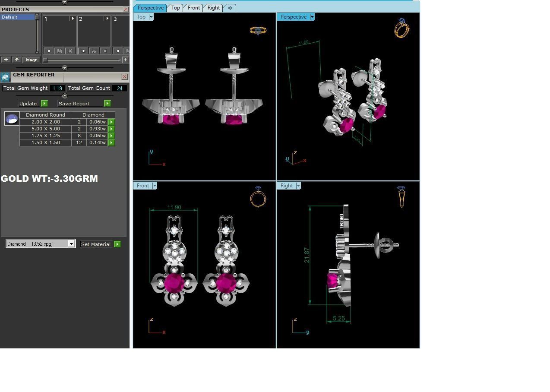Click the 0.93tw weight cell

coord(97,129)
